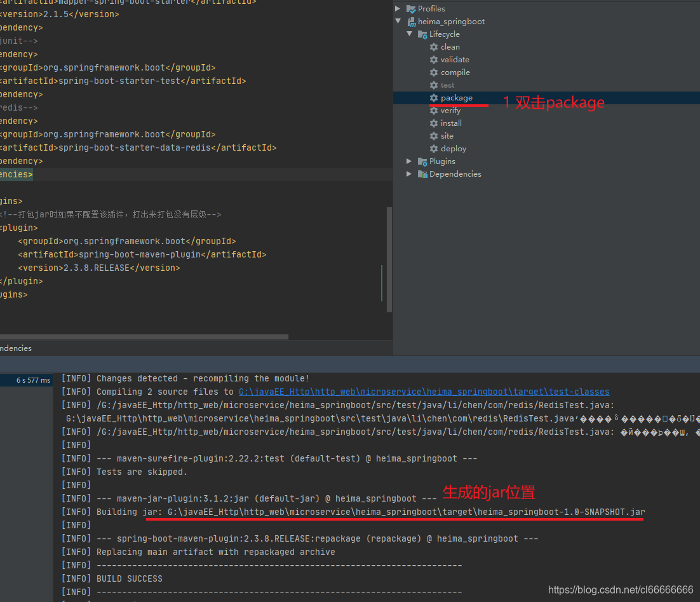Click the closing /plugin tag line
The height and width of the screenshot is (602, 700).
coord(22,281)
